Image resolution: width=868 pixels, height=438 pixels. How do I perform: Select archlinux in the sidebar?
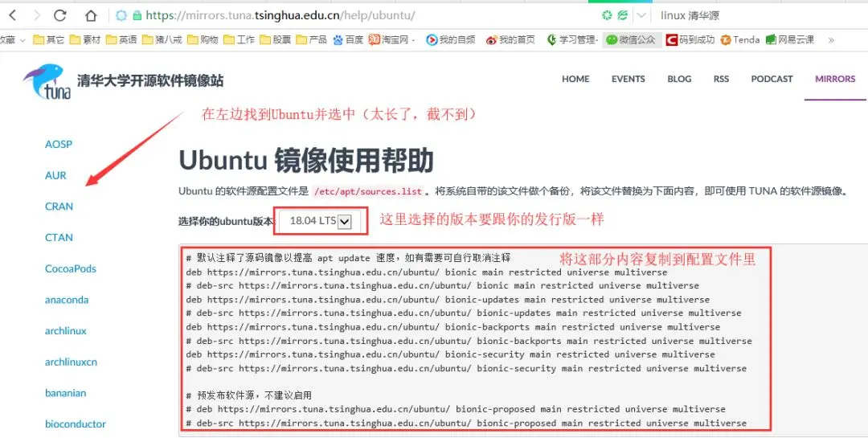click(x=65, y=330)
